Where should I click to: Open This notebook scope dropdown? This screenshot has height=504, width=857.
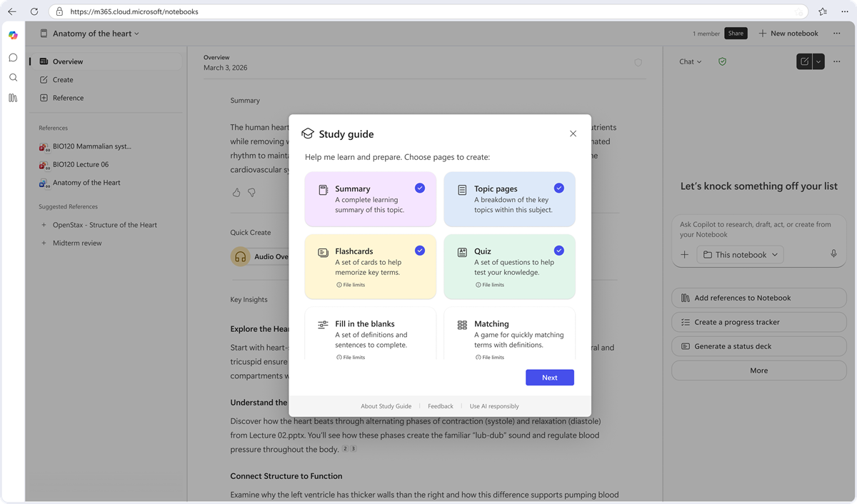[x=741, y=254]
